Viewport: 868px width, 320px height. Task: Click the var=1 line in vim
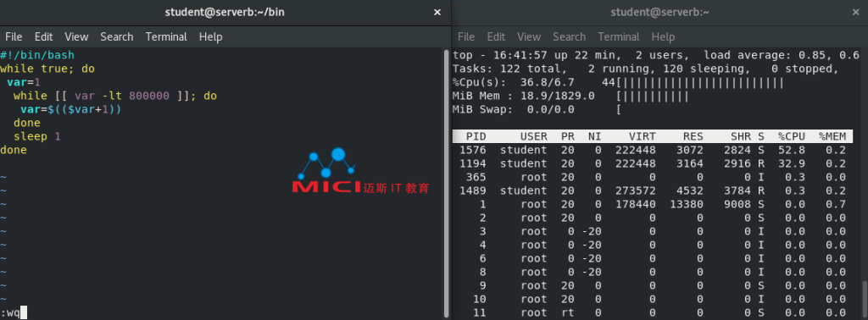click(24, 82)
